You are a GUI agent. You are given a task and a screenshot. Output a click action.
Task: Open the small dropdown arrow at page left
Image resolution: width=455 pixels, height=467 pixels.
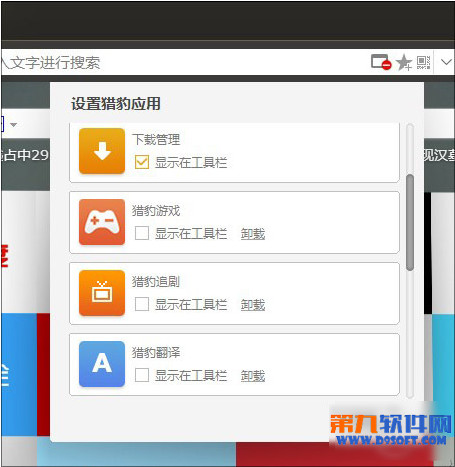[14, 125]
